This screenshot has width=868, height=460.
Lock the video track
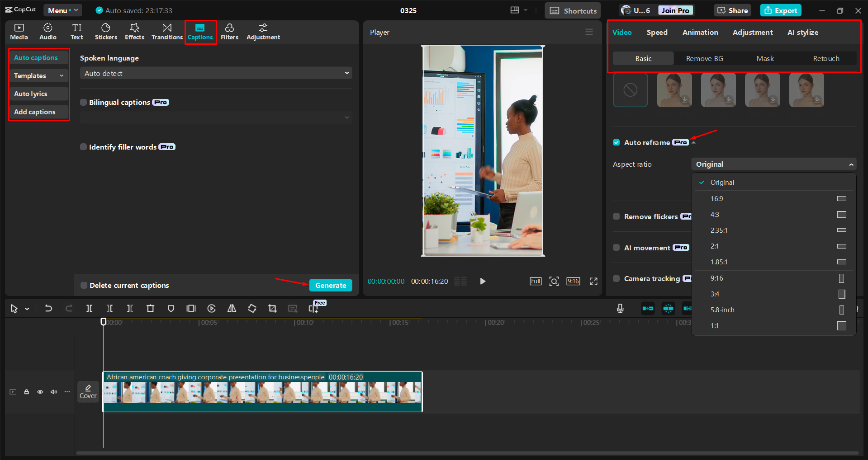26,392
